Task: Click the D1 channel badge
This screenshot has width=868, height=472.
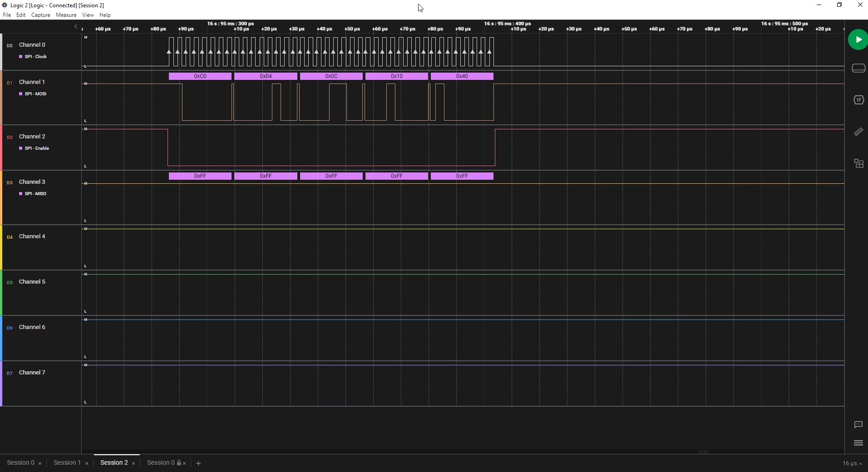Action: click(10, 83)
